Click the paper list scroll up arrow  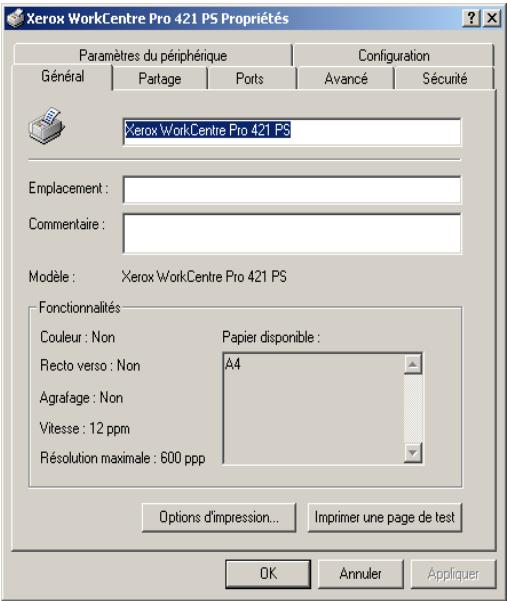[413, 364]
